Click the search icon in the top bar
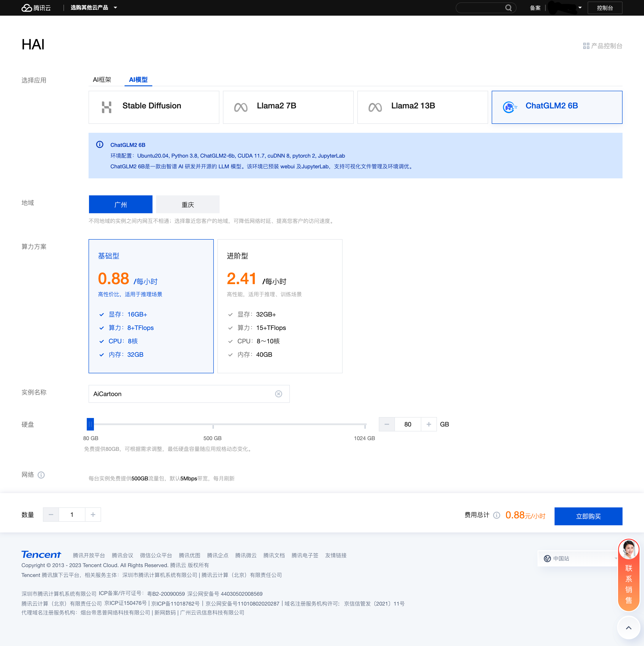Screen dimensions: 644x646 point(508,8)
